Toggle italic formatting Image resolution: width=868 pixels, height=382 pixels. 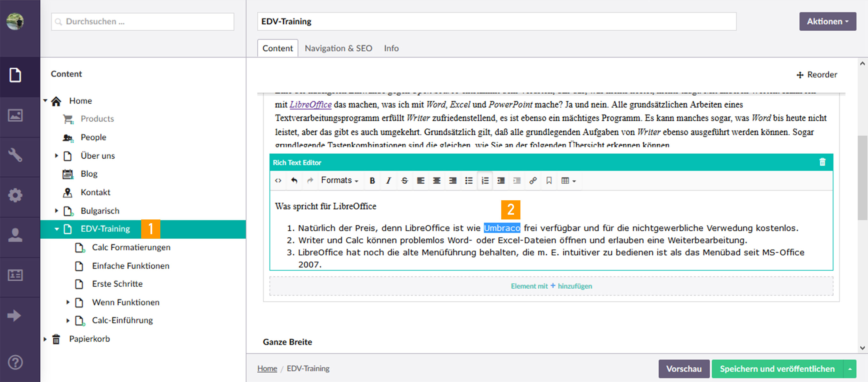coord(389,180)
